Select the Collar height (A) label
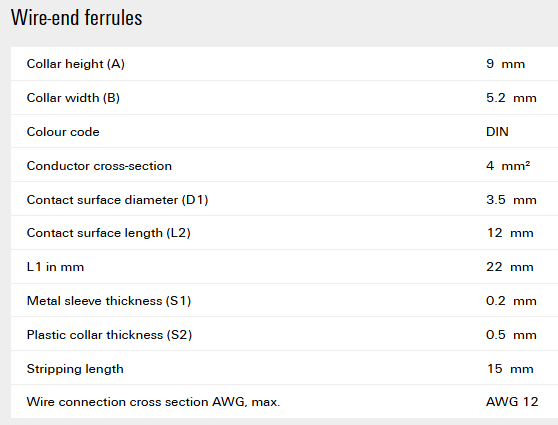 75,64
